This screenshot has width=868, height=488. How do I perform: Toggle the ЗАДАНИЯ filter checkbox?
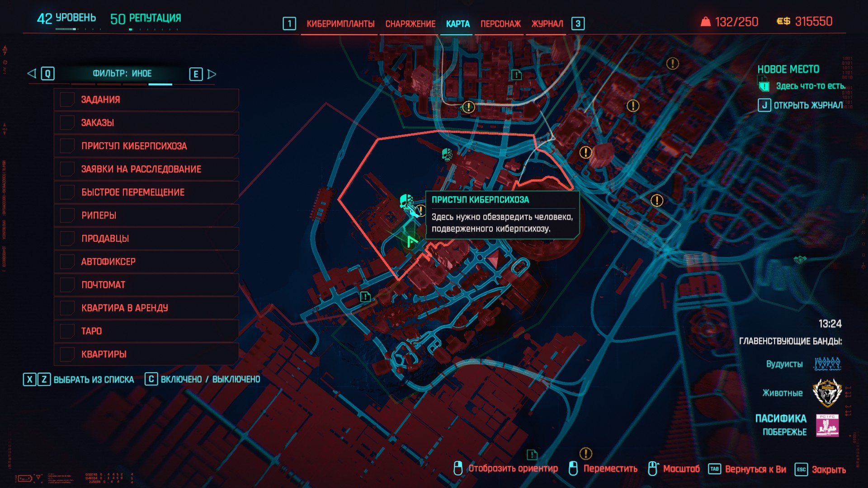[67, 99]
